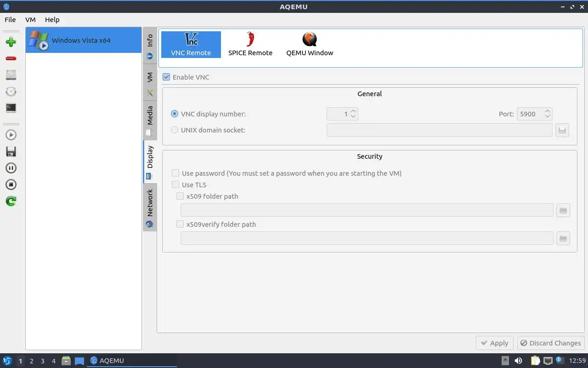588x368 pixels.
Task: Click the x509verify folder path text field
Action: click(x=367, y=238)
